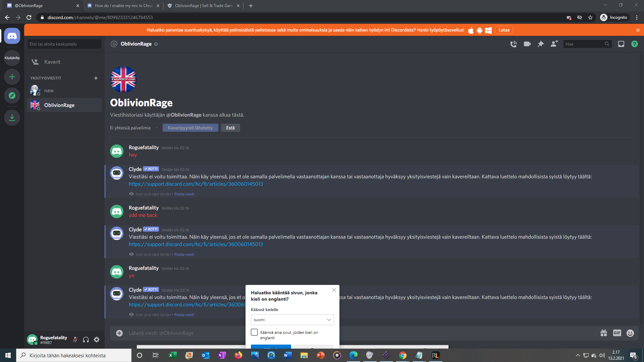Open the GIF picker
Screen dimensions: 644x362
(617, 333)
